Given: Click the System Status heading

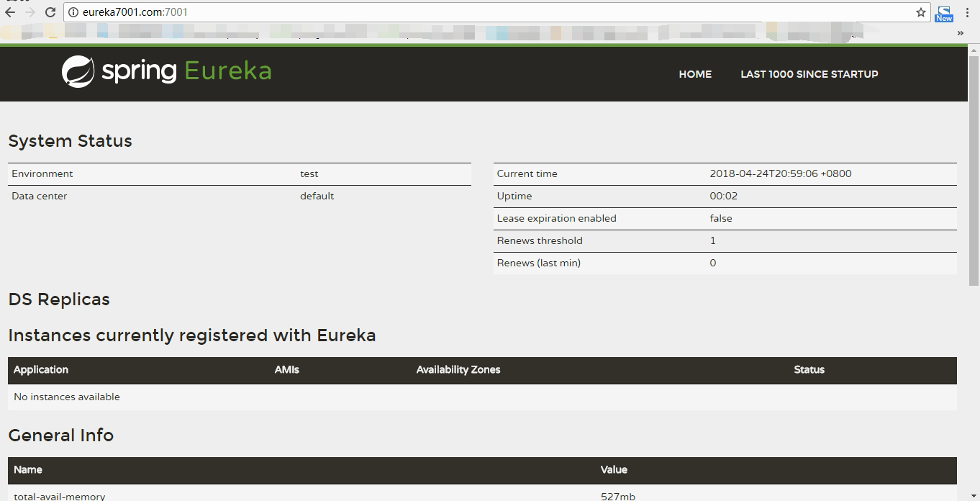Looking at the screenshot, I should click(70, 141).
